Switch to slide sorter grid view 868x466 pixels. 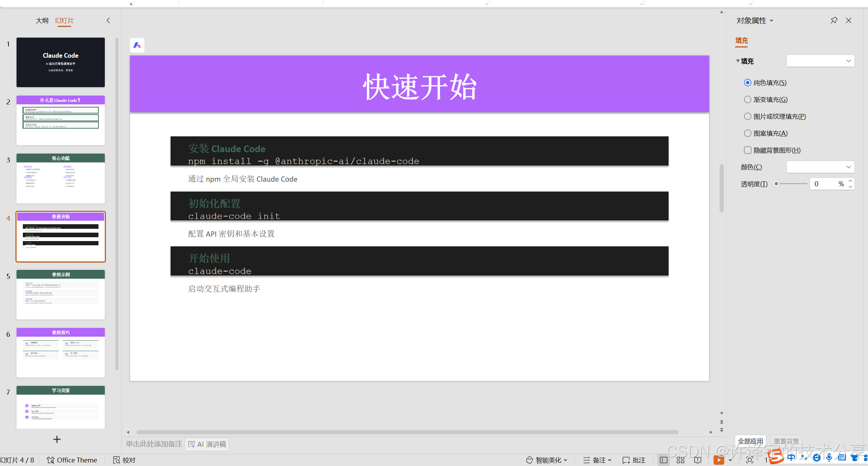(681, 460)
